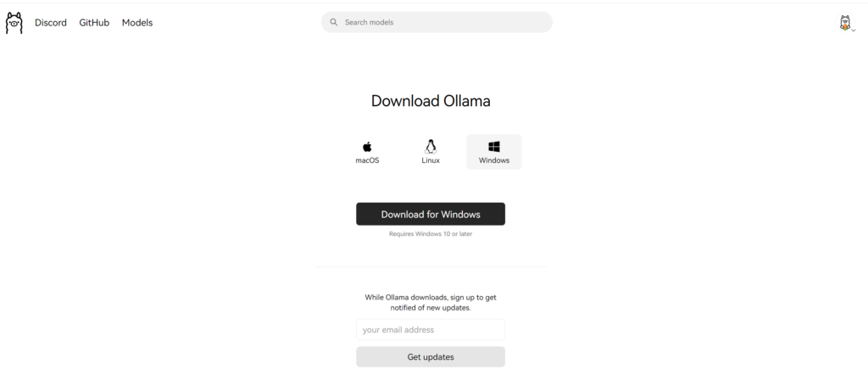Open the Discord link
Screen dimensions: 868x392
pos(50,23)
